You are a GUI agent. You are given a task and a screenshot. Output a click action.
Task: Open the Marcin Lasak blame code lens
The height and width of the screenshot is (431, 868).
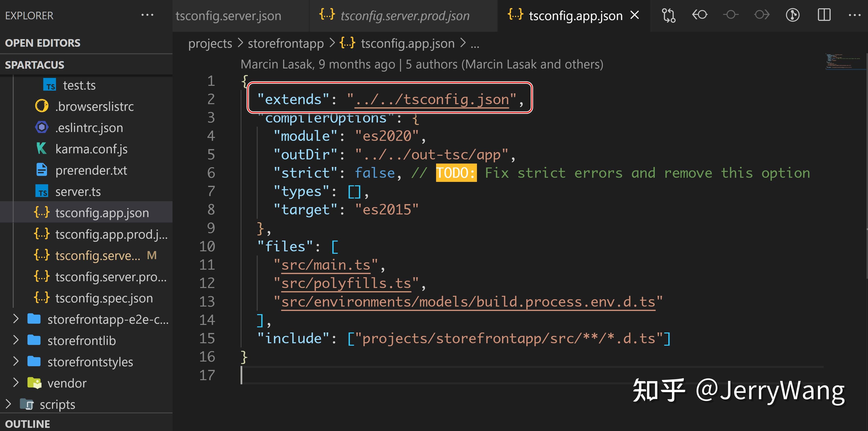pyautogui.click(x=422, y=64)
